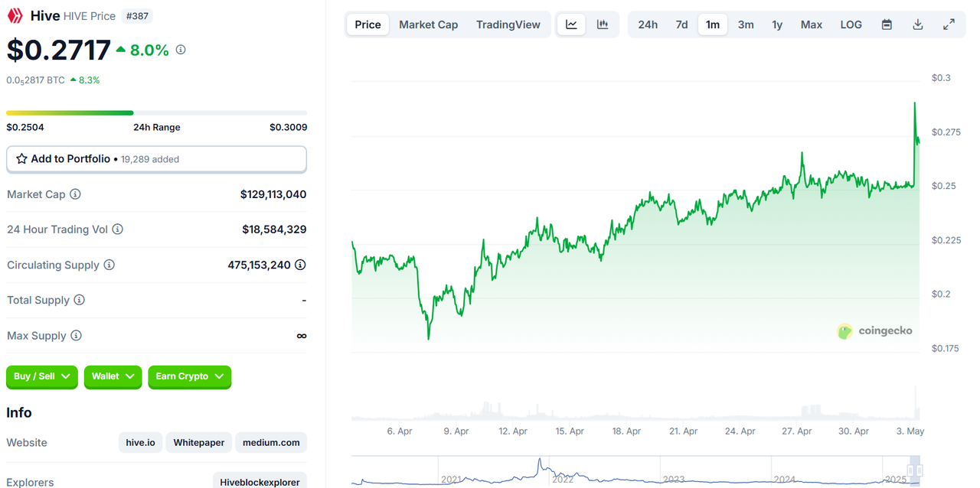Click the $0.2504 24h low value
980x488 pixels.
point(24,127)
